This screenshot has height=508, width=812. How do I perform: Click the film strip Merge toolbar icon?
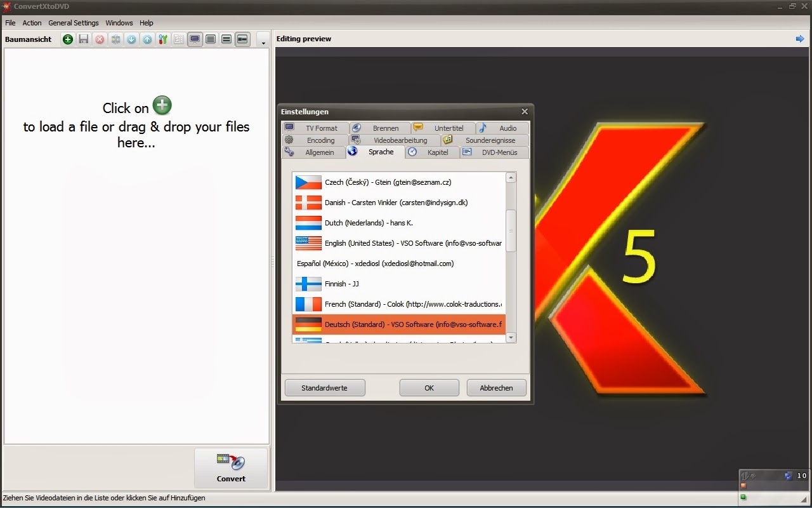[115, 39]
